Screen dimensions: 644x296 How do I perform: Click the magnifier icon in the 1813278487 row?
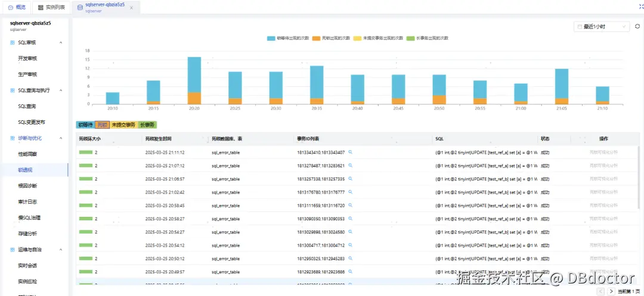coord(351,166)
